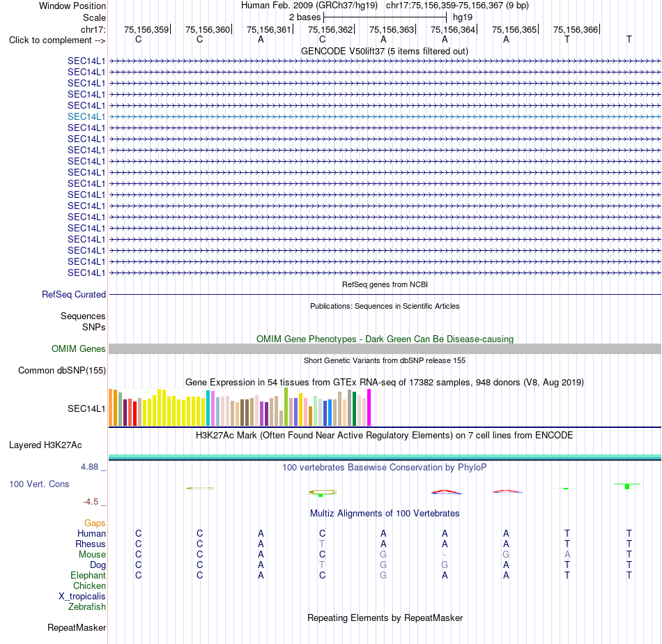The image size is (662, 644).
Task: Click the hg19 text beside the scale bar
Action: point(462,17)
